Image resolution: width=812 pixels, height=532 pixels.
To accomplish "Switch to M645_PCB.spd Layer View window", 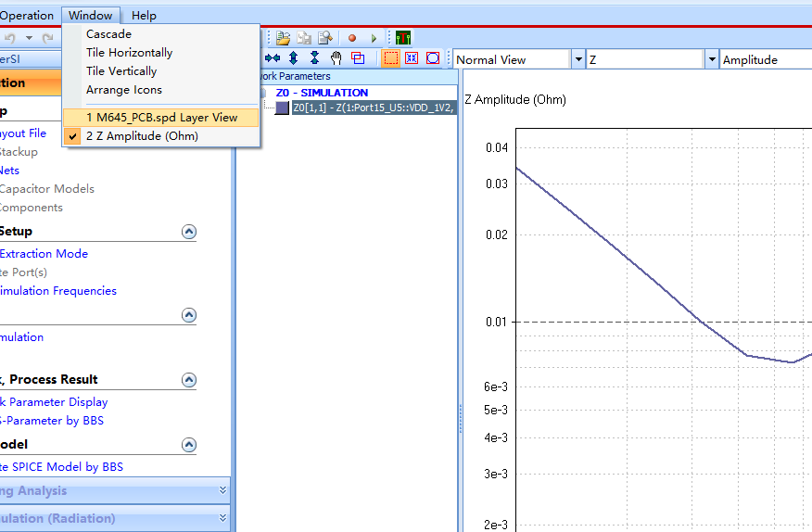I will pyautogui.click(x=160, y=118).
